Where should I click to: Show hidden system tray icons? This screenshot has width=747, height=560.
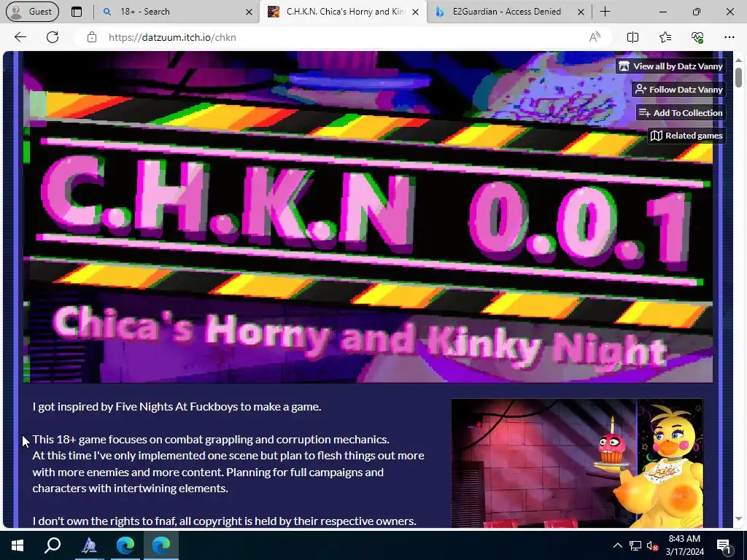coord(617,545)
